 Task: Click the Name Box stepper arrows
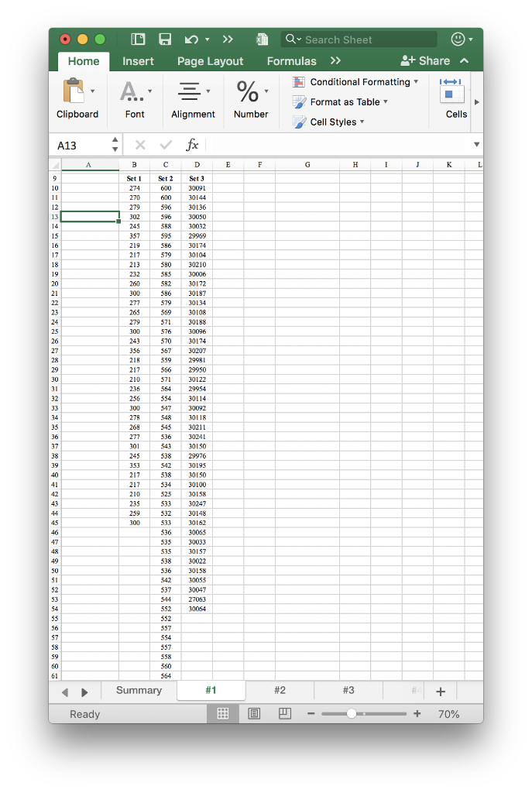pos(115,145)
